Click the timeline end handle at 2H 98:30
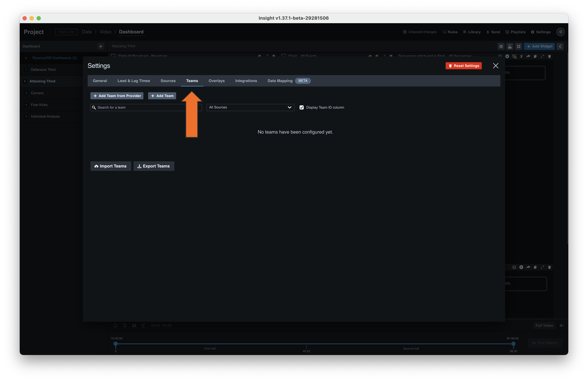Screen dimensions: 588x381 coord(513,344)
